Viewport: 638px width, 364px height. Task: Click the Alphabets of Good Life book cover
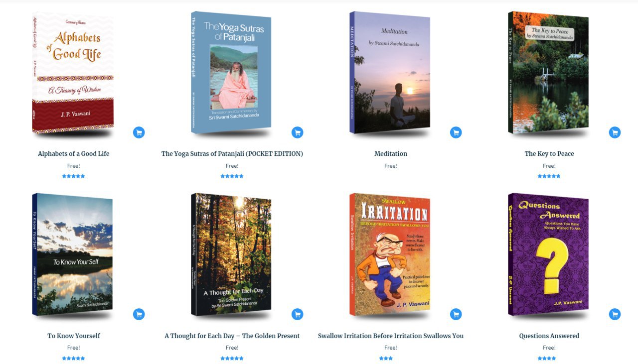pos(73,73)
